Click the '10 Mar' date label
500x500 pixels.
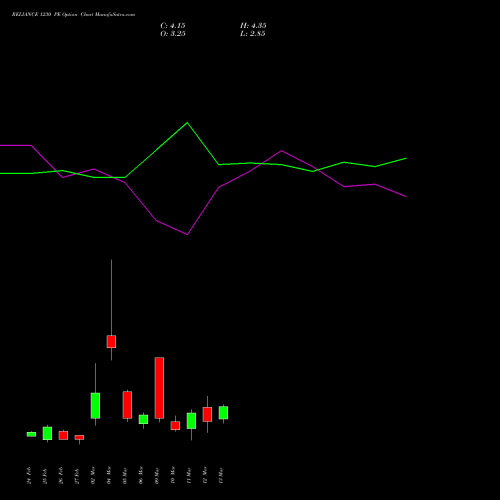coord(173,475)
